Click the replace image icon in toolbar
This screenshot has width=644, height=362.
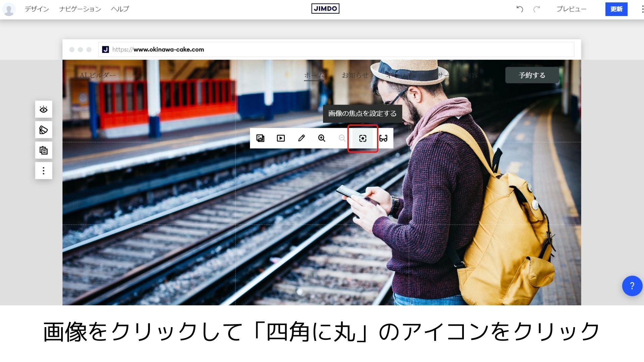pos(260,138)
